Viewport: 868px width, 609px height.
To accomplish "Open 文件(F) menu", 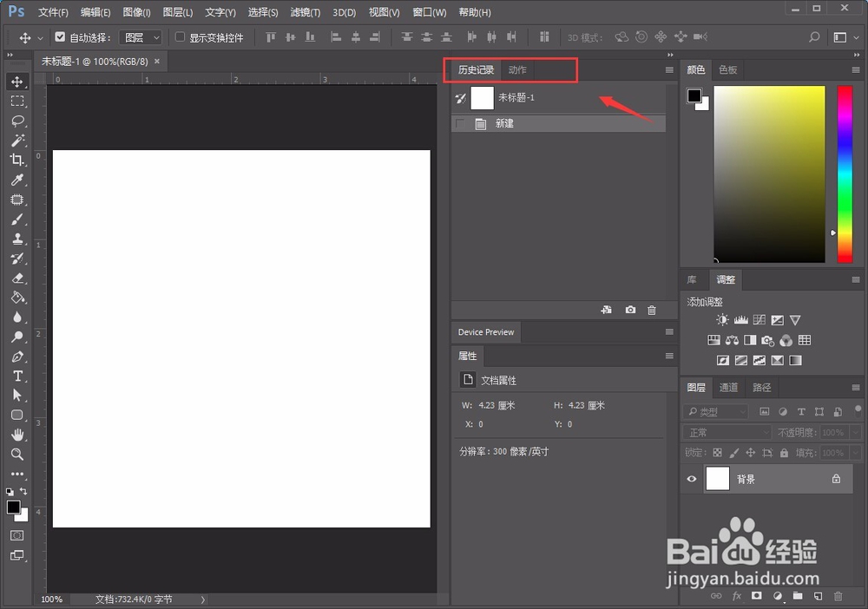I will tap(53, 12).
